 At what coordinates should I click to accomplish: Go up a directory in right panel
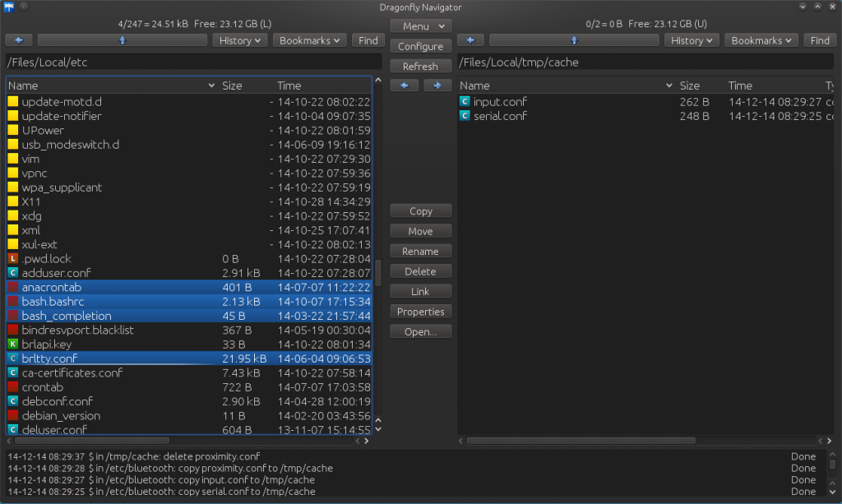point(573,40)
